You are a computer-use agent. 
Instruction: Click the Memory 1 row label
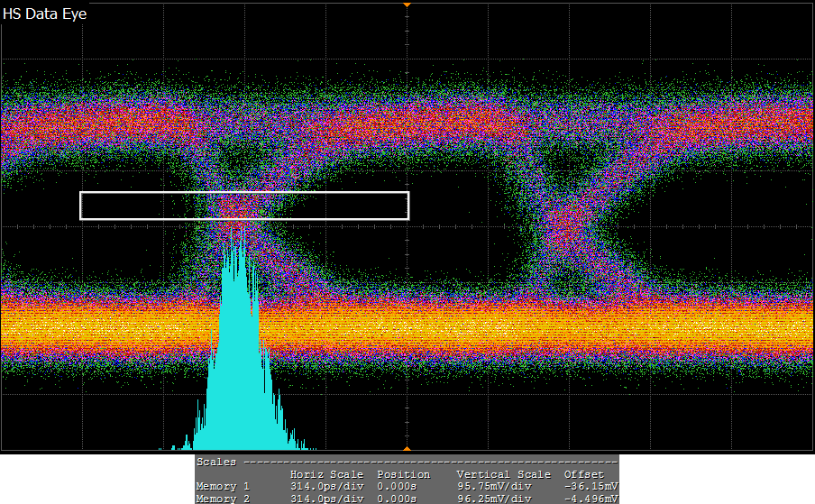coord(223,487)
